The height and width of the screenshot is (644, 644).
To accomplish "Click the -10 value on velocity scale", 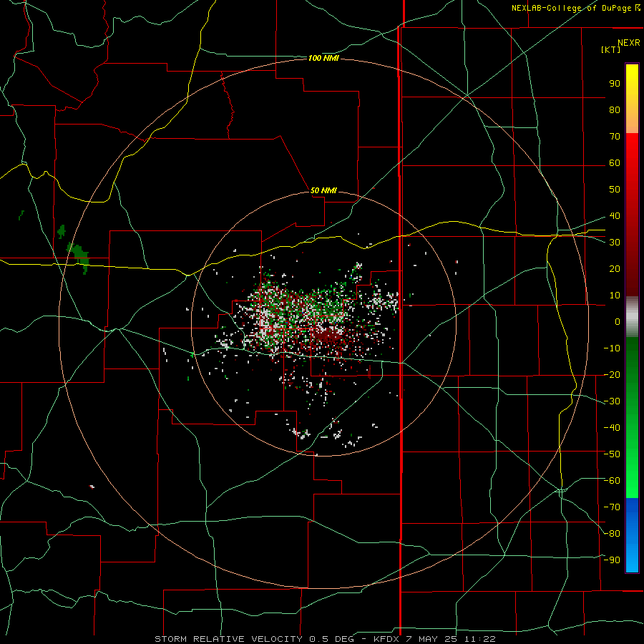I will [x=612, y=348].
